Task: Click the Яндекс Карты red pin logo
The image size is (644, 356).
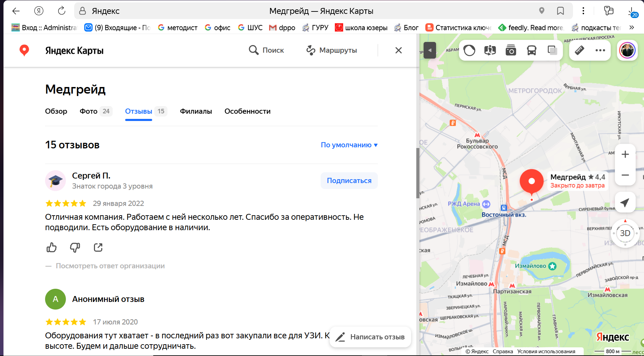Action: click(x=24, y=50)
